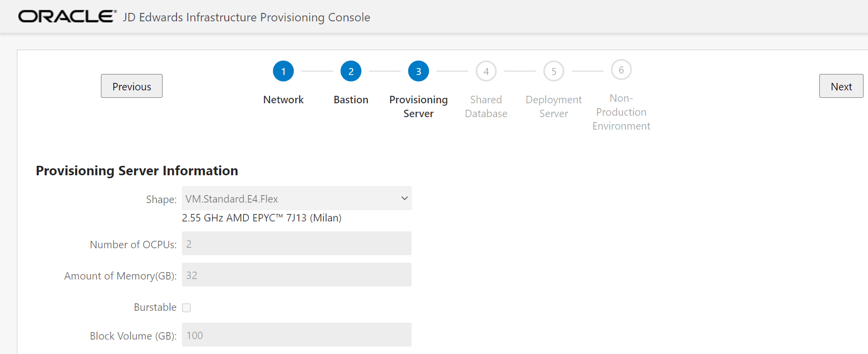Click the Shared Database step label

pos(486,107)
